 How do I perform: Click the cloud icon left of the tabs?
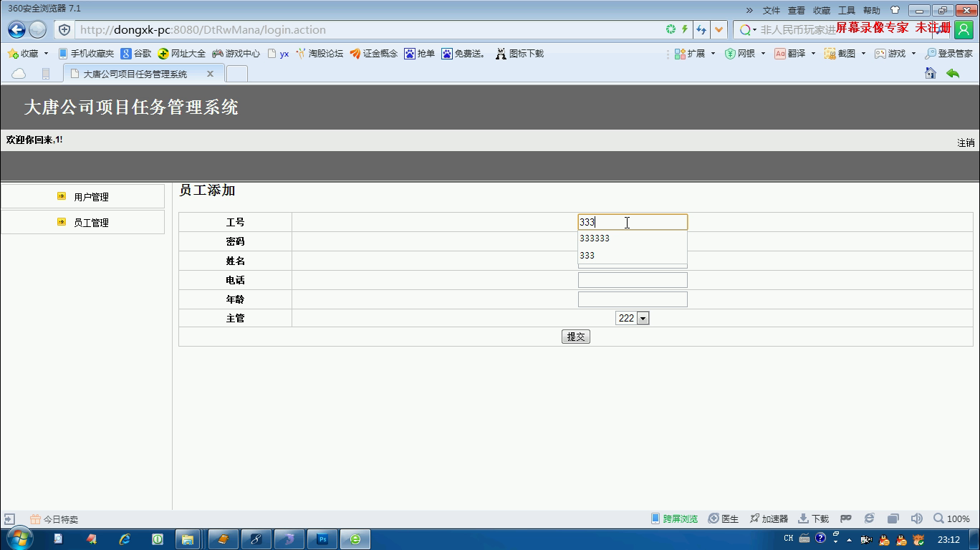click(19, 74)
